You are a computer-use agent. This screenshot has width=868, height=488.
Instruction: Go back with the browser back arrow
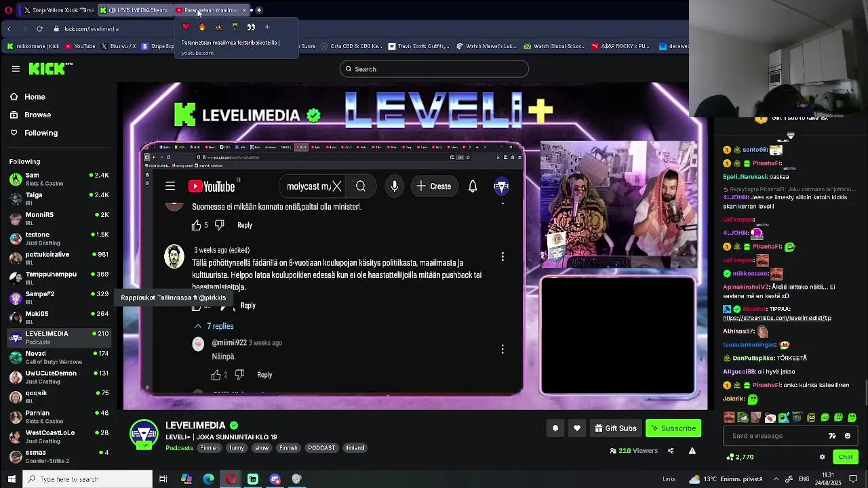click(x=9, y=28)
